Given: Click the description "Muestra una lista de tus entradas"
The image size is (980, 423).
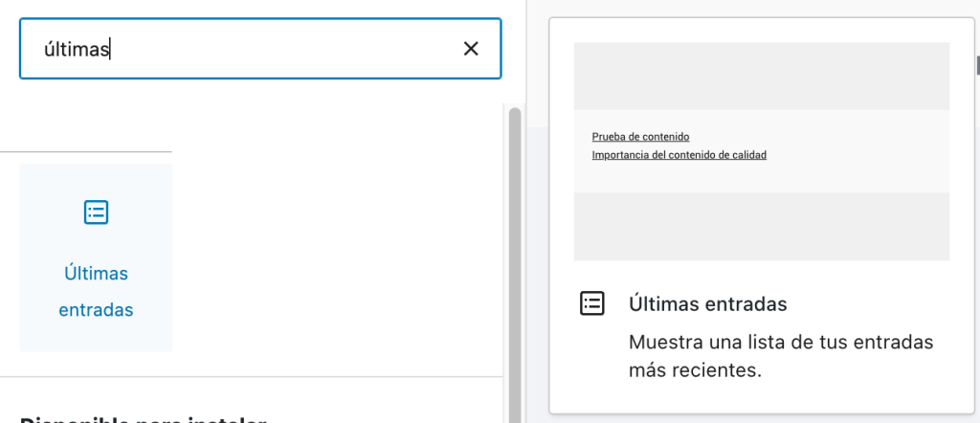Looking at the screenshot, I should pyautogui.click(x=780, y=343).
